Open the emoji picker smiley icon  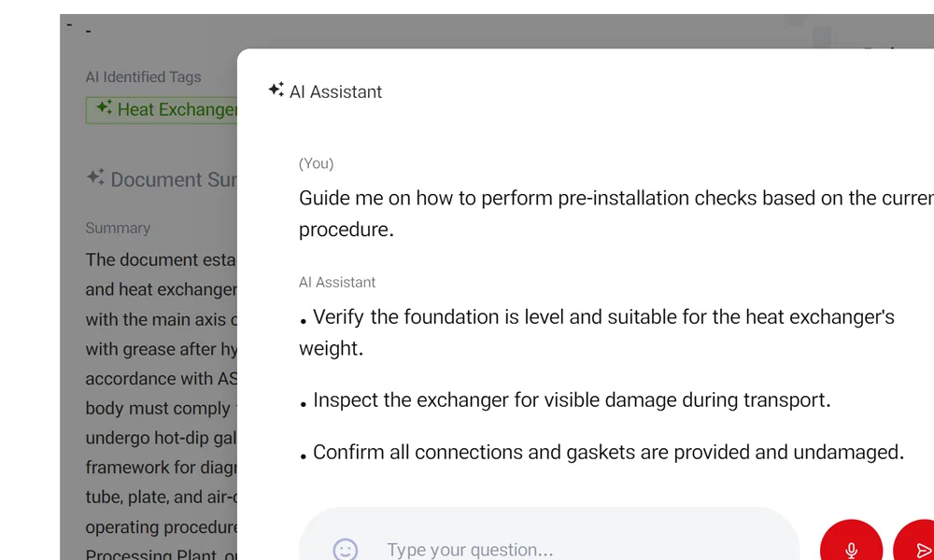pos(346,550)
